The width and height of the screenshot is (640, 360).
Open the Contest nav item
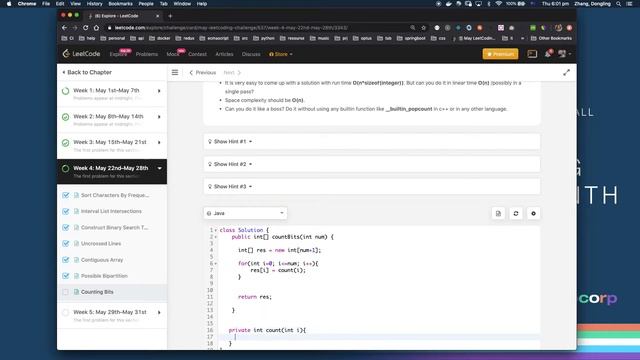[198, 54]
